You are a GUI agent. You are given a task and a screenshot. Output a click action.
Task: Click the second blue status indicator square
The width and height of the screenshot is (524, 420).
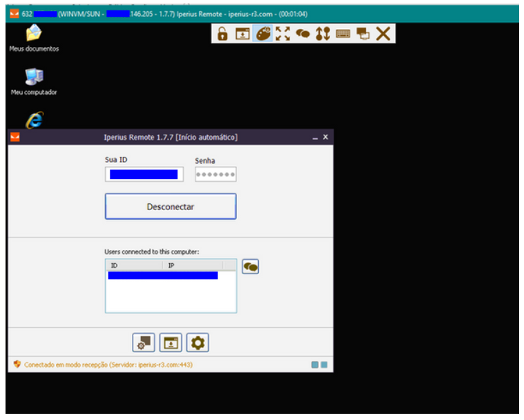[x=324, y=365]
